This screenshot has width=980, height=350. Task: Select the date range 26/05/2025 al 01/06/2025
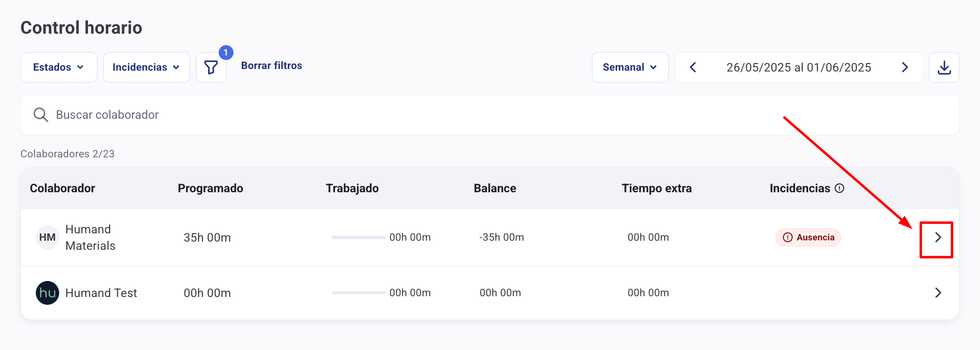(x=798, y=67)
